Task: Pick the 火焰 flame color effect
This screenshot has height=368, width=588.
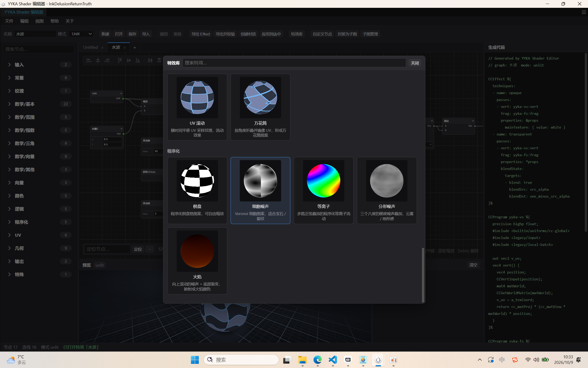Action: tap(197, 261)
